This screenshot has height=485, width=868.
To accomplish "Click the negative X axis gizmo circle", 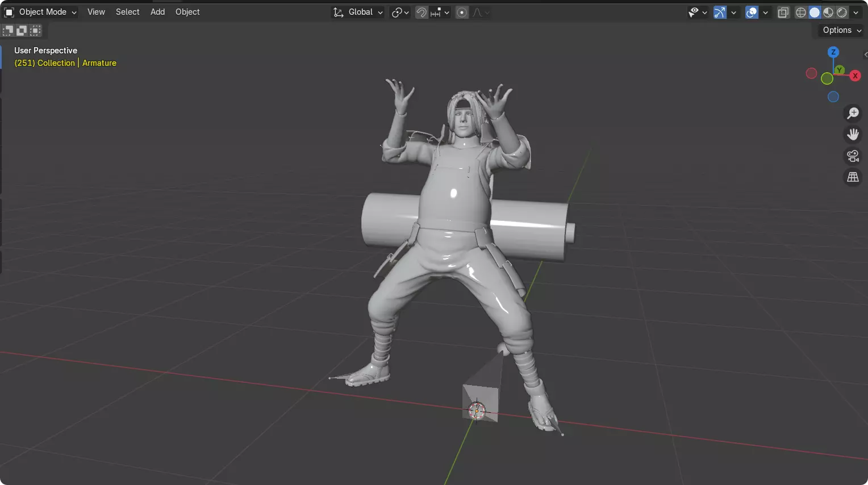I will click(812, 73).
